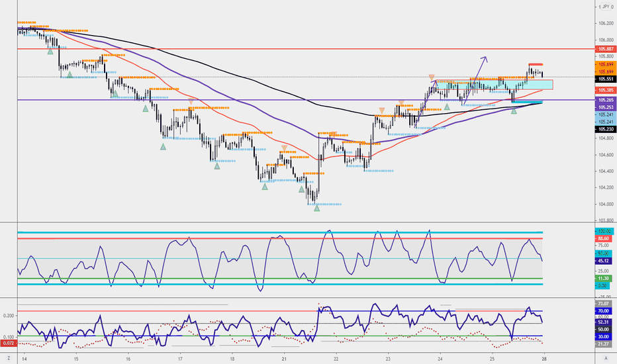The image size is (617, 364).
Task: Click the 0.100 value on left scale
Action: tap(8, 337)
